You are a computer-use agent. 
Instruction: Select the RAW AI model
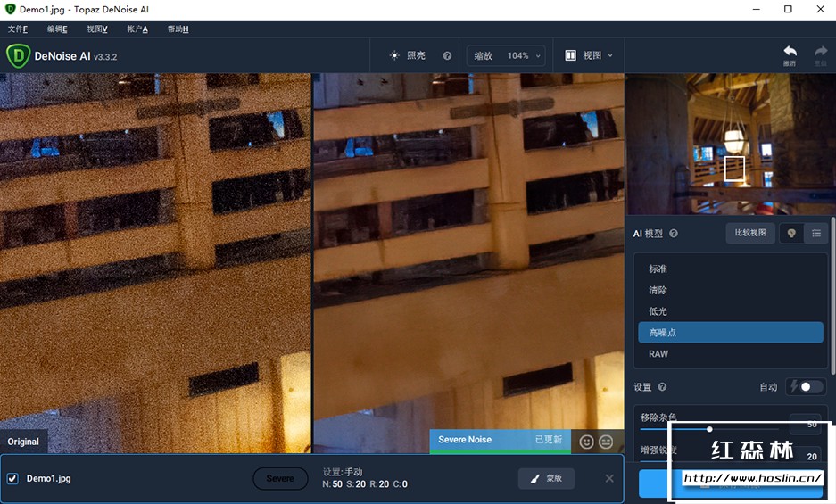[731, 353]
